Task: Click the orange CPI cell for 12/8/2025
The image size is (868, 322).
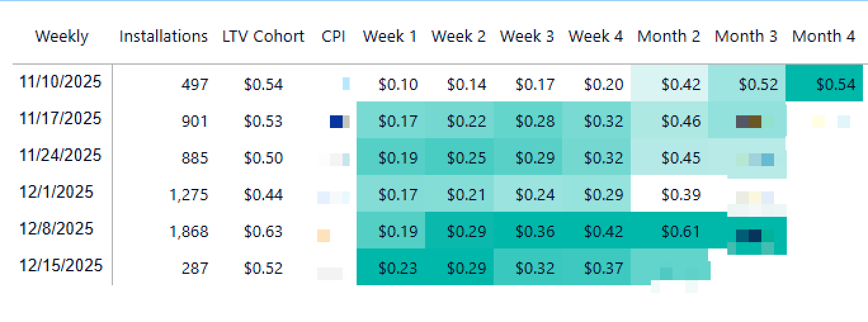Action: click(324, 236)
